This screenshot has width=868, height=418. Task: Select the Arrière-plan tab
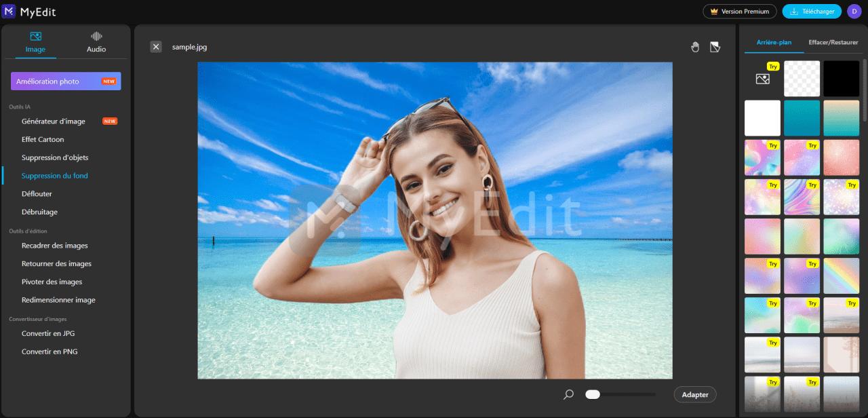pyautogui.click(x=774, y=42)
